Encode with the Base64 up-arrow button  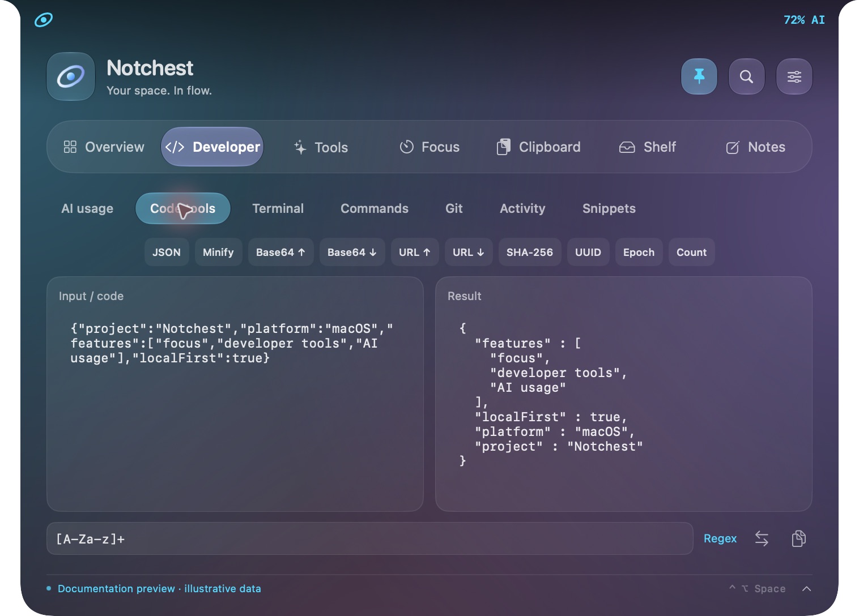pyautogui.click(x=280, y=253)
